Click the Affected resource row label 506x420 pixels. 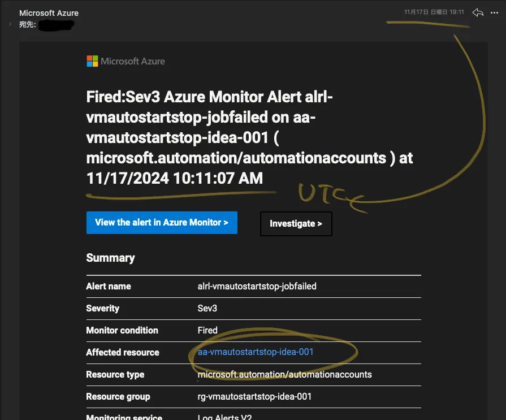(x=123, y=352)
